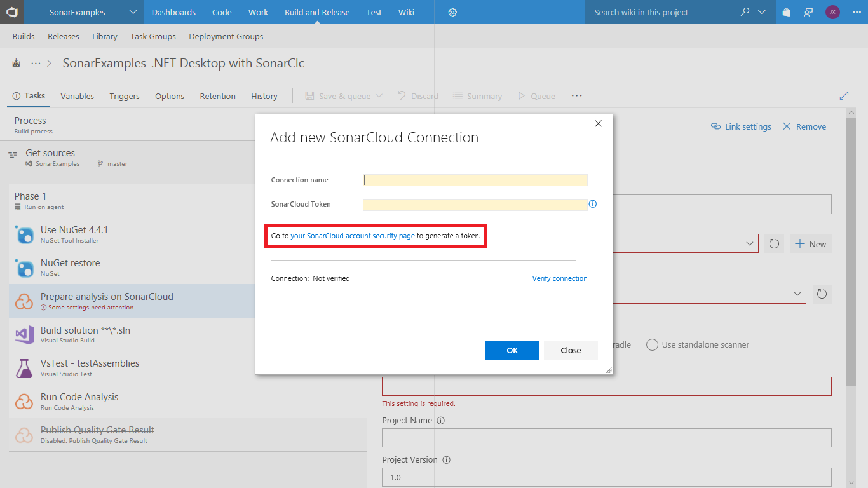Switch to the History tab

(x=264, y=96)
